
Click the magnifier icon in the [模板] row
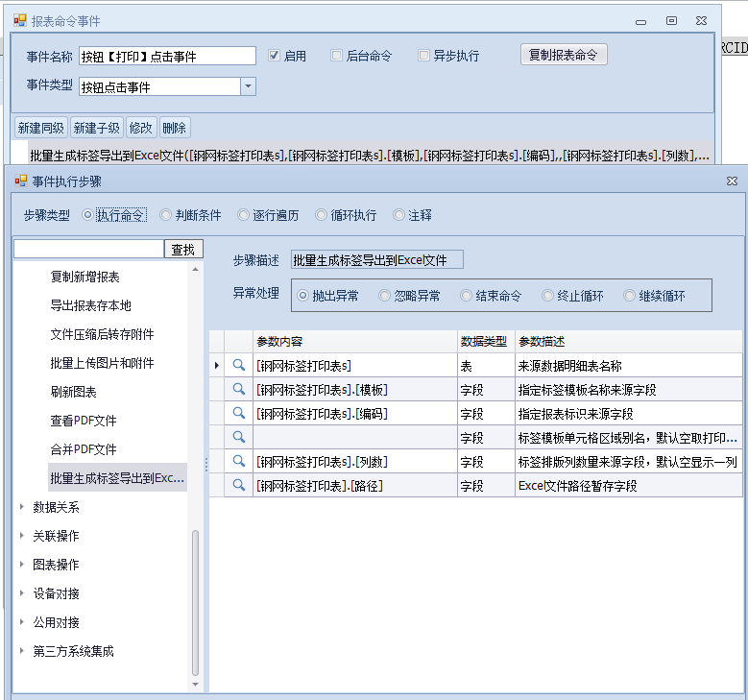pyautogui.click(x=239, y=389)
